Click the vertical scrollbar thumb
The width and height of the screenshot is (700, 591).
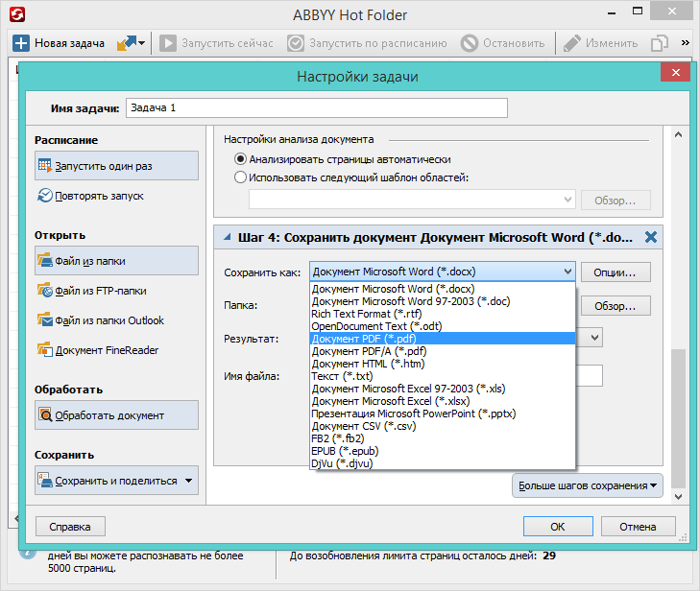(678, 418)
